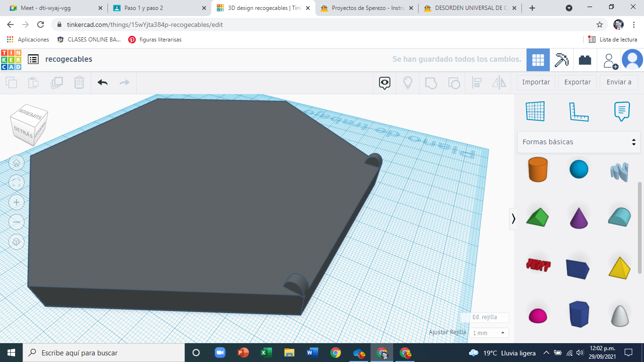Viewport: 644px width, 362px height.
Task: Select the Ruler tool
Action: (x=579, y=112)
